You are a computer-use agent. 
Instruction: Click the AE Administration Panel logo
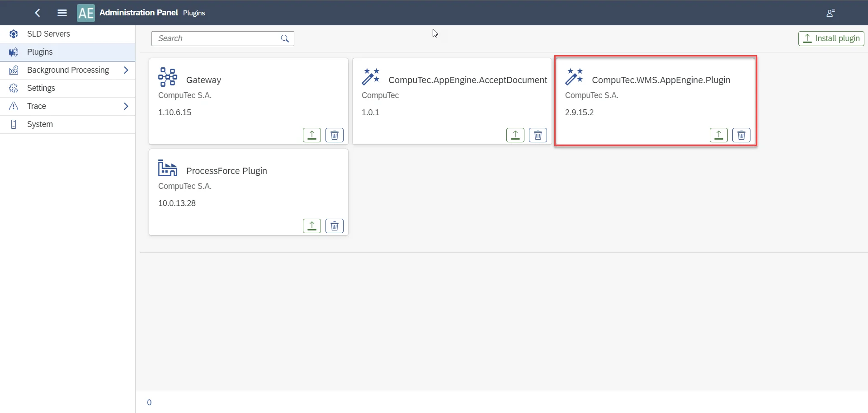[85, 13]
